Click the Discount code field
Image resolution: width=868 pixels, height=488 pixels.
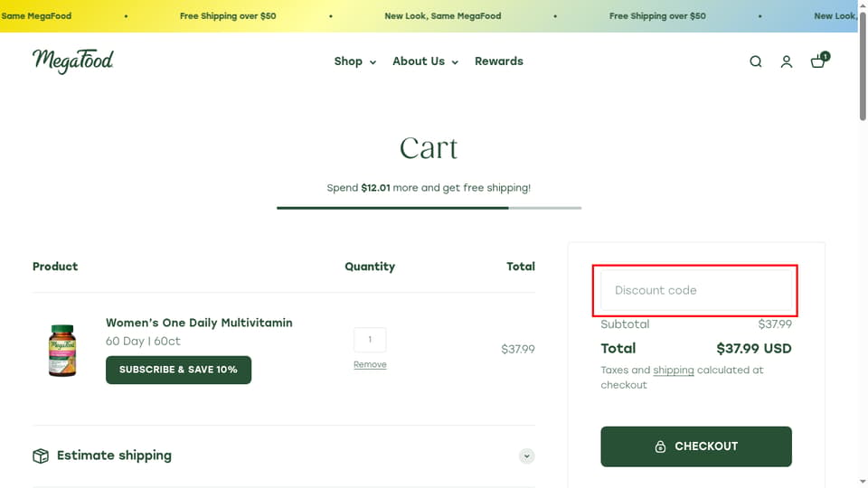696,290
